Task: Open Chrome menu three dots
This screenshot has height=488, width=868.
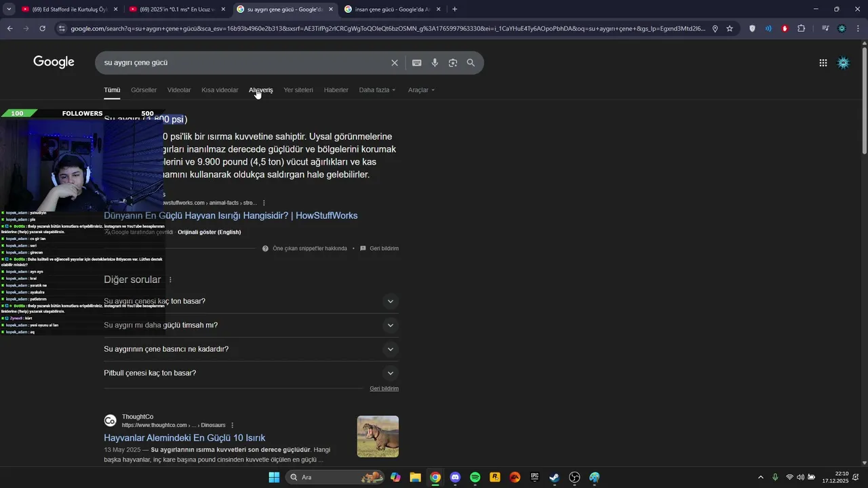Action: coord(859,28)
